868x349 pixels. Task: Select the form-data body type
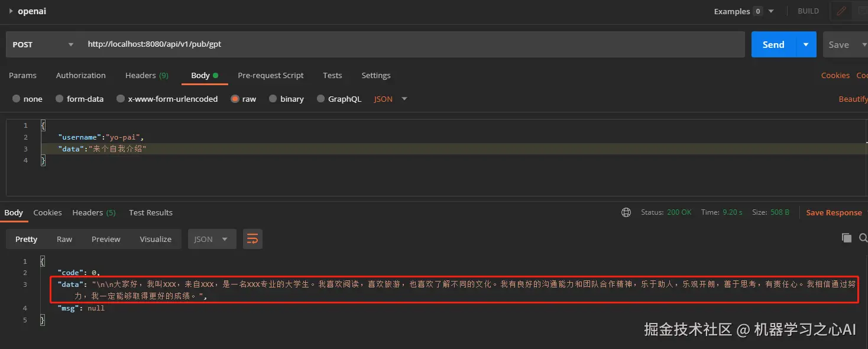[x=79, y=99]
